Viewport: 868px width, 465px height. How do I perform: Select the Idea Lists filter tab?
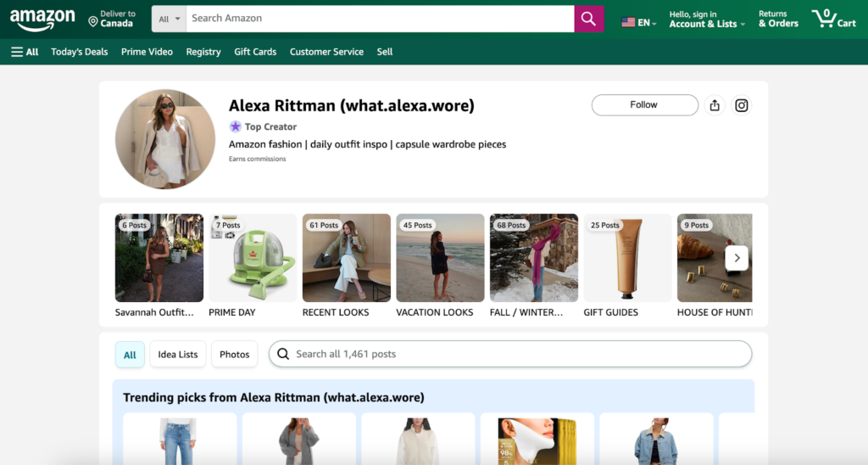[178, 355]
